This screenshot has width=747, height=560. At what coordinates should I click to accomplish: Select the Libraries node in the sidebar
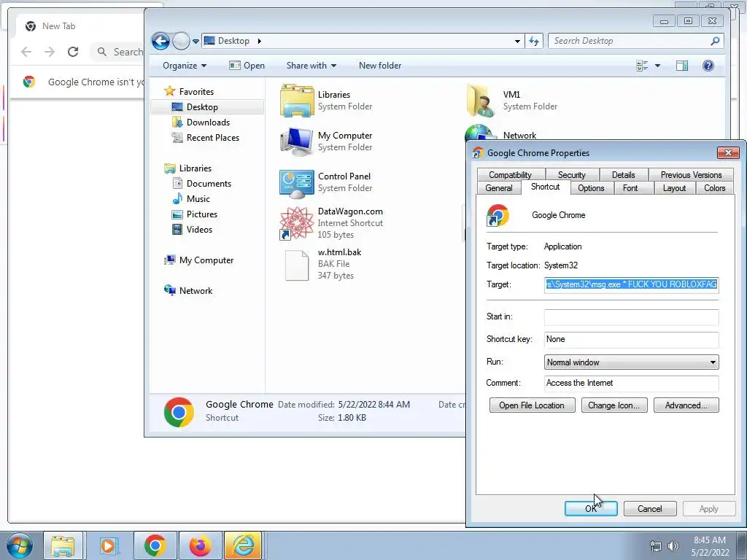click(x=188, y=168)
